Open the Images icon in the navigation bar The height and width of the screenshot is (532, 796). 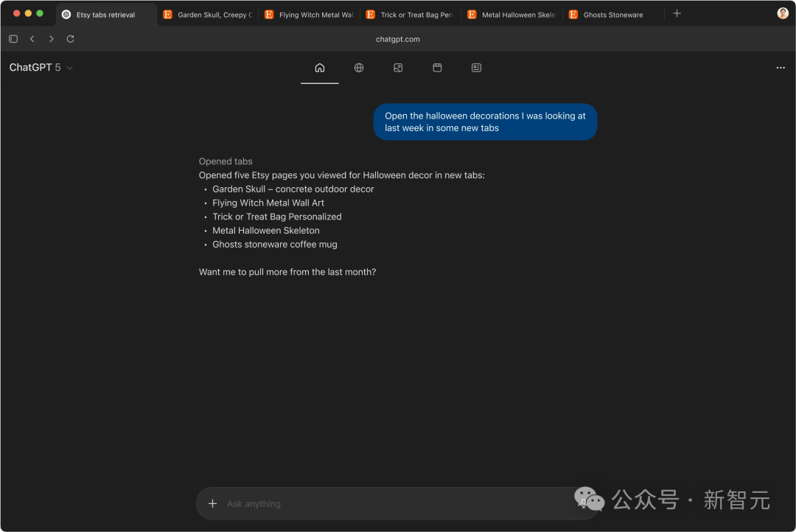(x=398, y=67)
